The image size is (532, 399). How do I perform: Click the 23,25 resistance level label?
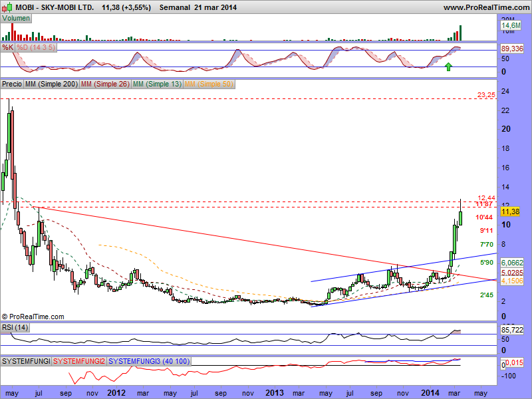[486, 96]
